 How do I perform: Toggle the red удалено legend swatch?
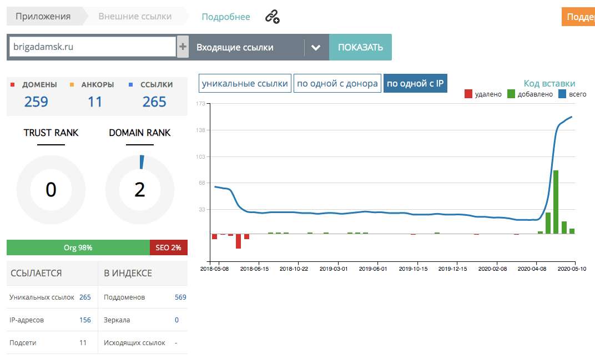pos(468,94)
